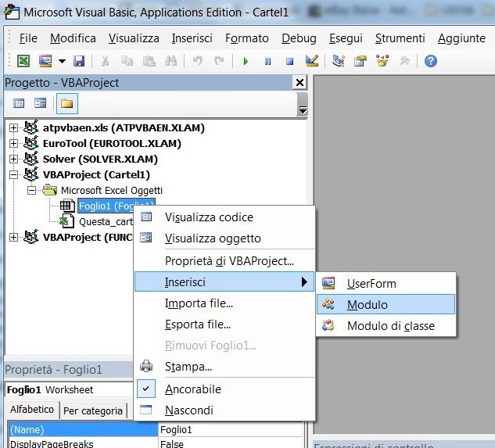The image size is (495, 448).
Task: Switch to Per categoria properties tab
Action: pos(93,410)
